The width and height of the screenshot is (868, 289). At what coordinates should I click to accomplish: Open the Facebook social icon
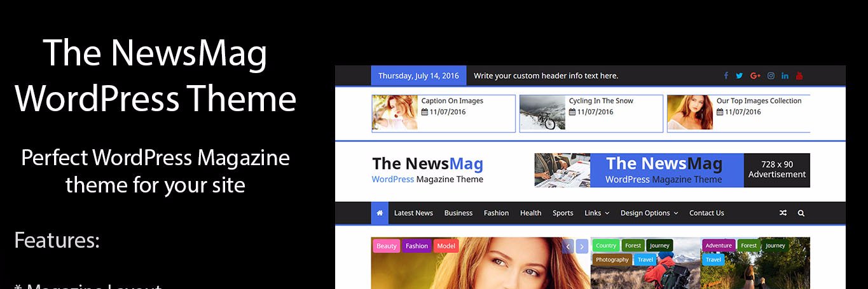(x=726, y=76)
